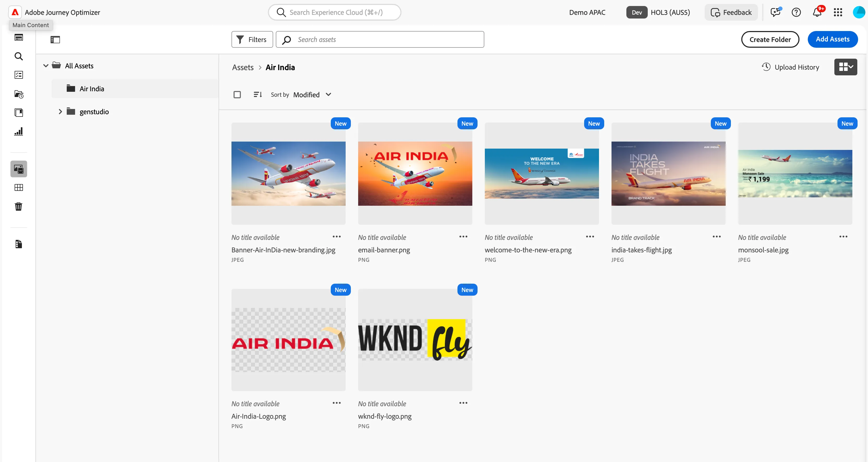Open the Sort by Modified dropdown

(x=312, y=95)
